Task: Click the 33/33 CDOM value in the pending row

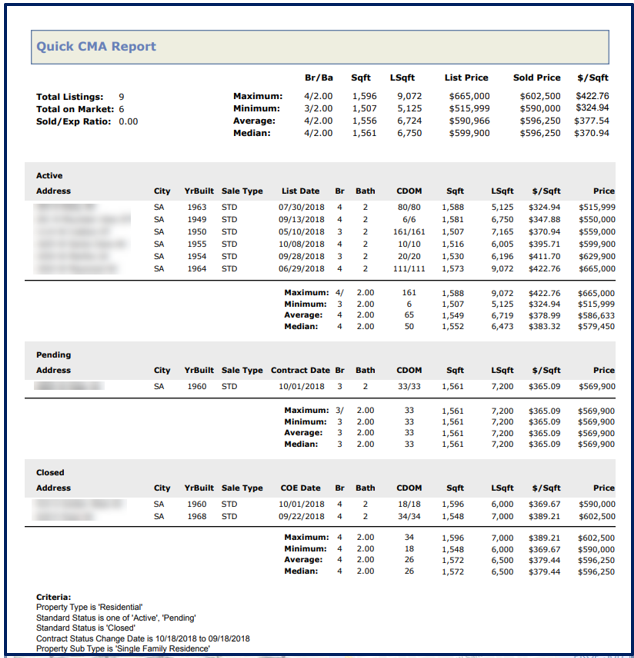Action: [x=408, y=386]
